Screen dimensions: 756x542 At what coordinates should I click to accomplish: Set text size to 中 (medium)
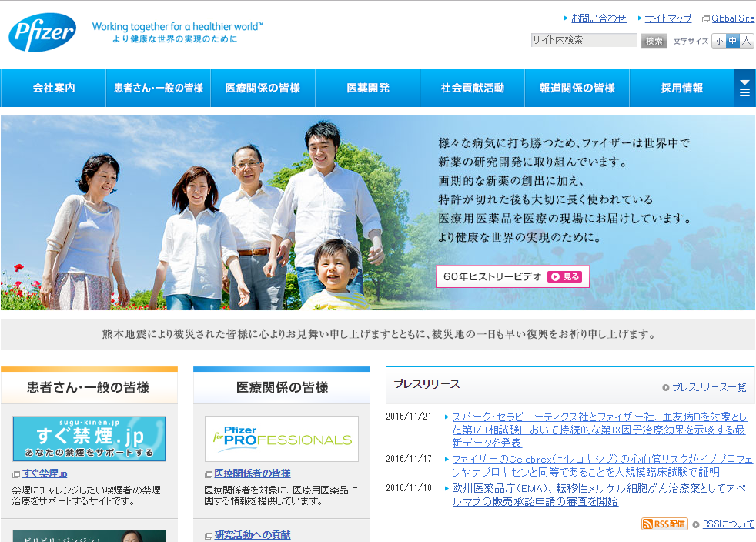pyautogui.click(x=732, y=41)
